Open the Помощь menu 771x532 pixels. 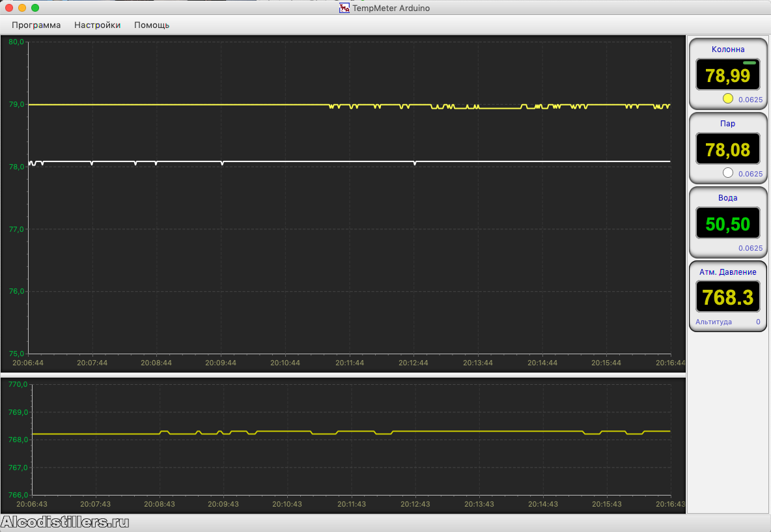point(152,25)
